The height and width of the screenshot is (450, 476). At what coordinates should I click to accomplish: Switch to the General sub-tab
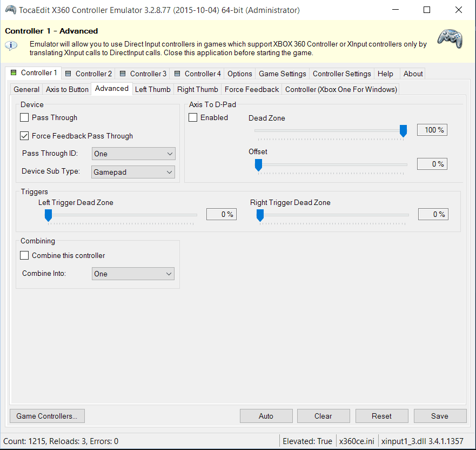[x=26, y=89]
